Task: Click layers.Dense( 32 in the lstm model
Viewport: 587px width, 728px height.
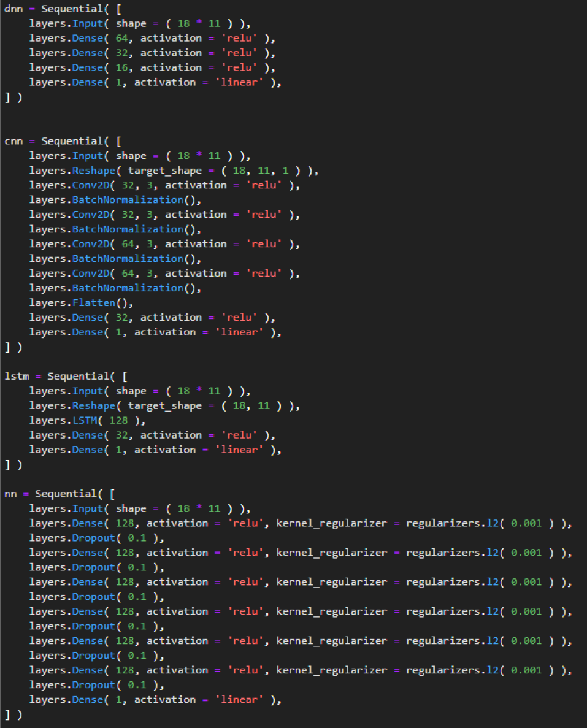Action: 152,435
